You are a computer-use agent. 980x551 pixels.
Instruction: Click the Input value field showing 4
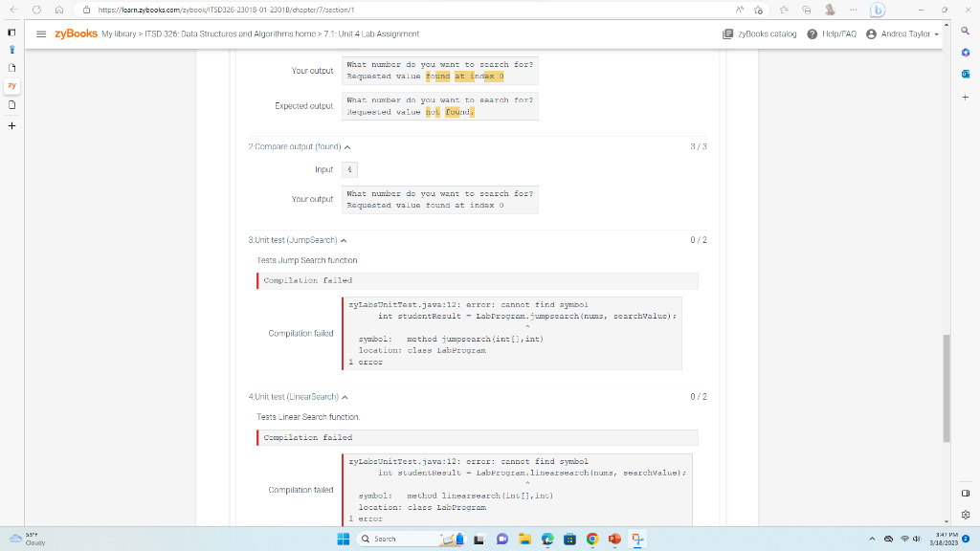tap(348, 169)
